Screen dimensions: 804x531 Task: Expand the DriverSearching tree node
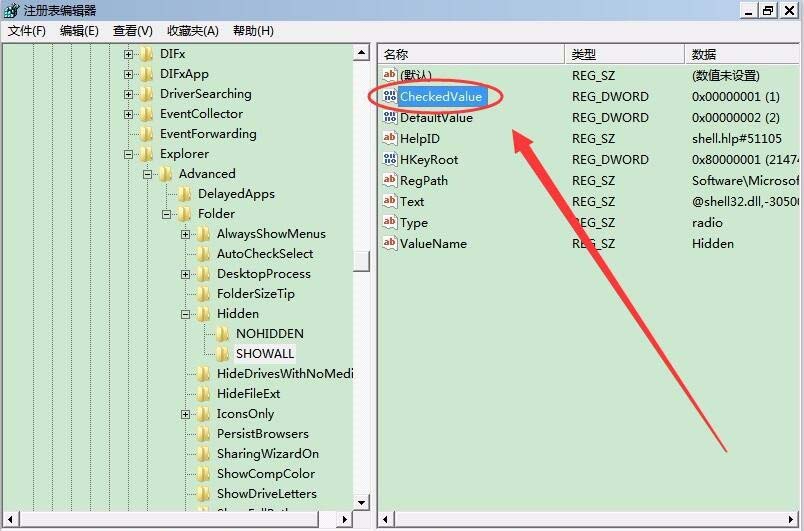[x=129, y=94]
